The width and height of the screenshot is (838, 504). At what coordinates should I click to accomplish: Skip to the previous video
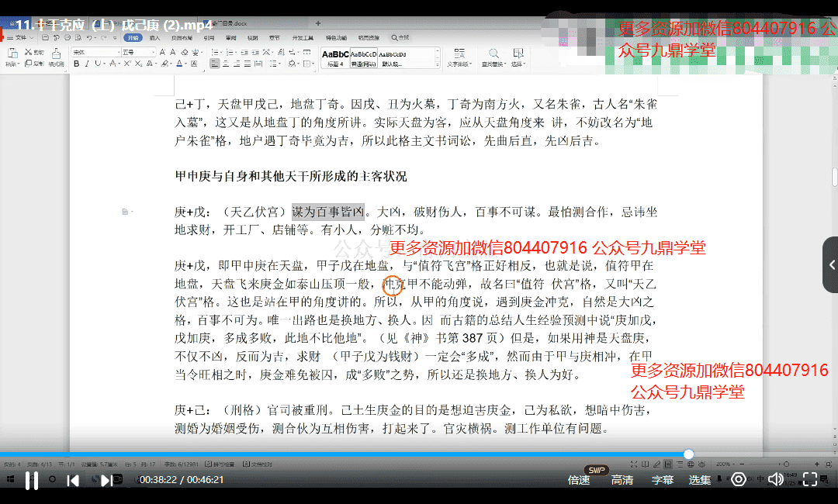point(73,480)
